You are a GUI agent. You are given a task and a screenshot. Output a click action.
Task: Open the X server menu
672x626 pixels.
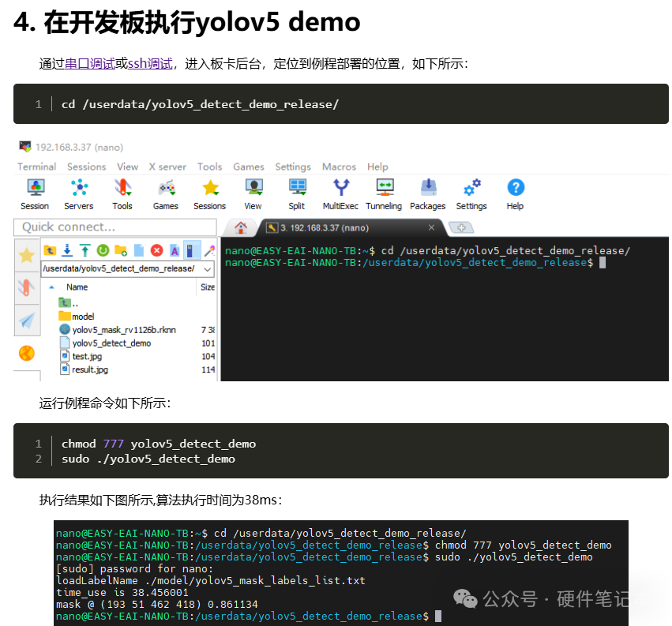167,167
